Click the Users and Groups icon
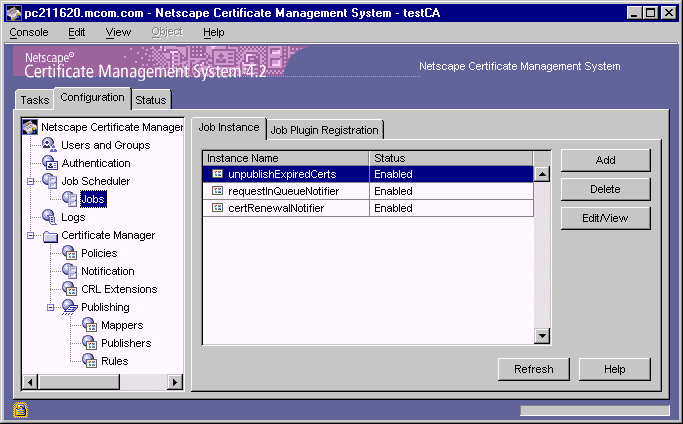The image size is (683, 424). click(49, 145)
